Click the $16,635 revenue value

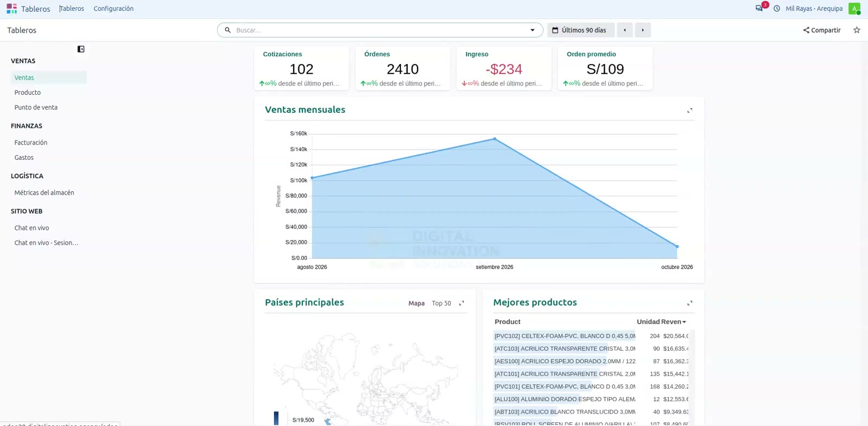click(676, 348)
